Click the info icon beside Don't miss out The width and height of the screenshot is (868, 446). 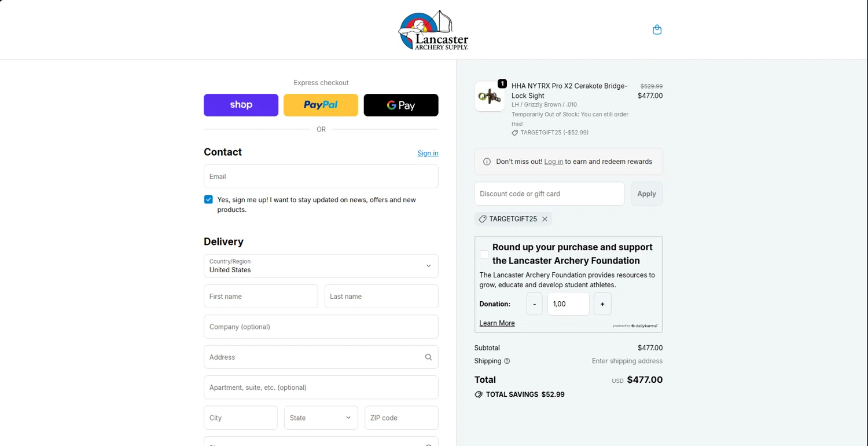[x=487, y=162]
